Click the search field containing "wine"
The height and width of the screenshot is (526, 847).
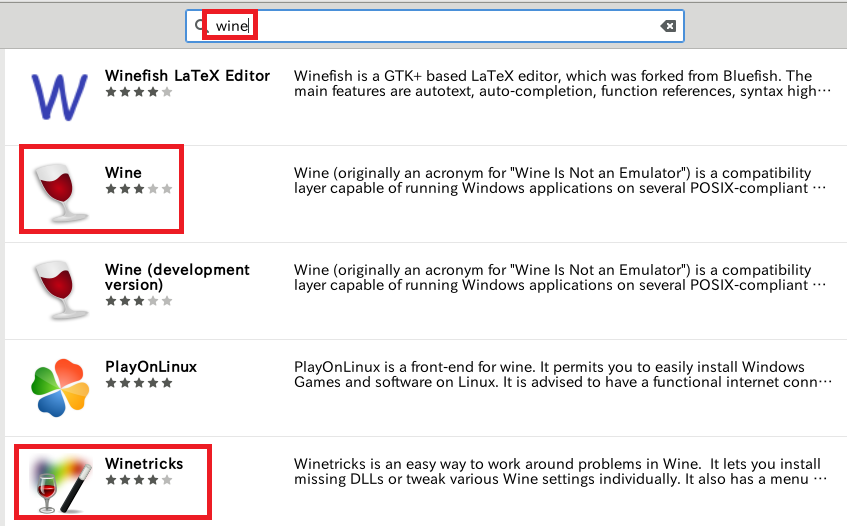tap(435, 26)
